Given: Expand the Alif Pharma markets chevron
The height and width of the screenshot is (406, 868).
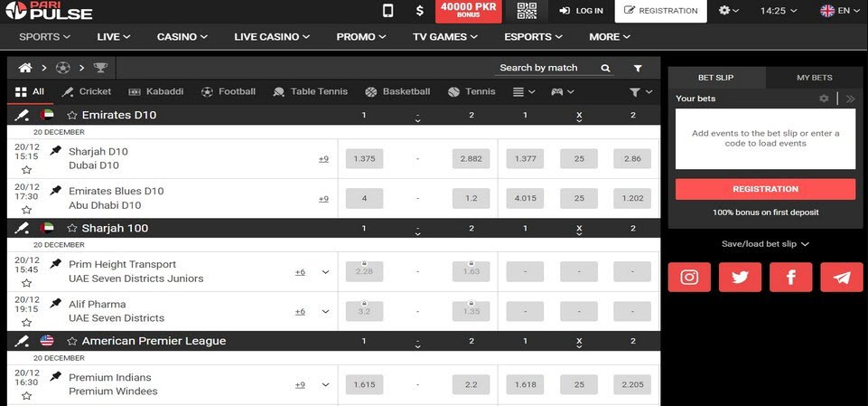Looking at the screenshot, I should pos(325,312).
